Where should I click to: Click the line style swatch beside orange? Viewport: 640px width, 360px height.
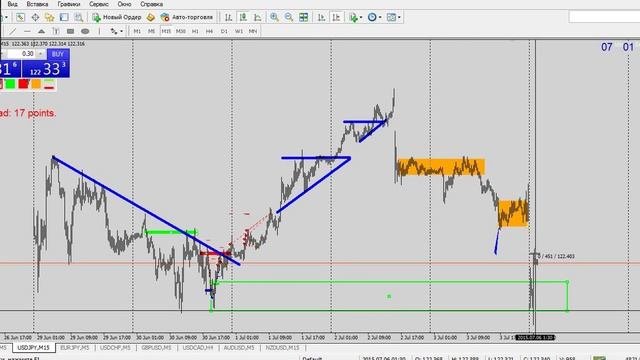(49, 84)
